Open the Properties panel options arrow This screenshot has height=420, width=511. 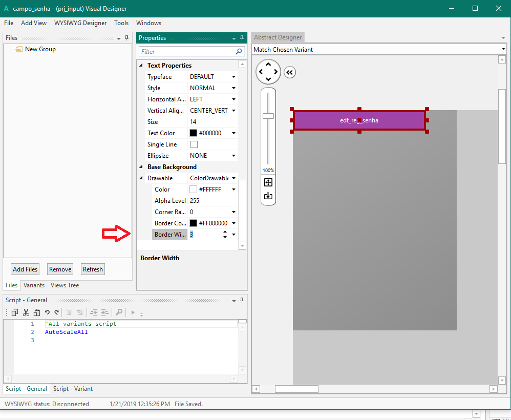[x=233, y=39]
